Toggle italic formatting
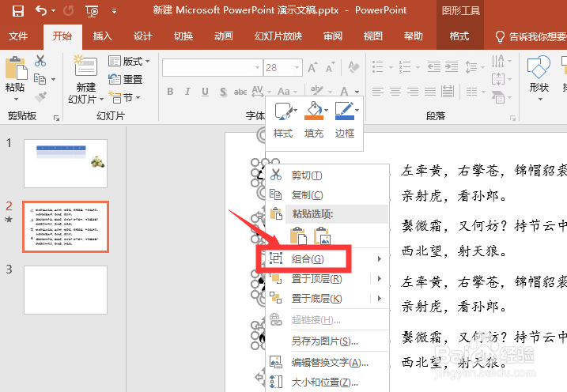This screenshot has height=392, width=567. 187,92
